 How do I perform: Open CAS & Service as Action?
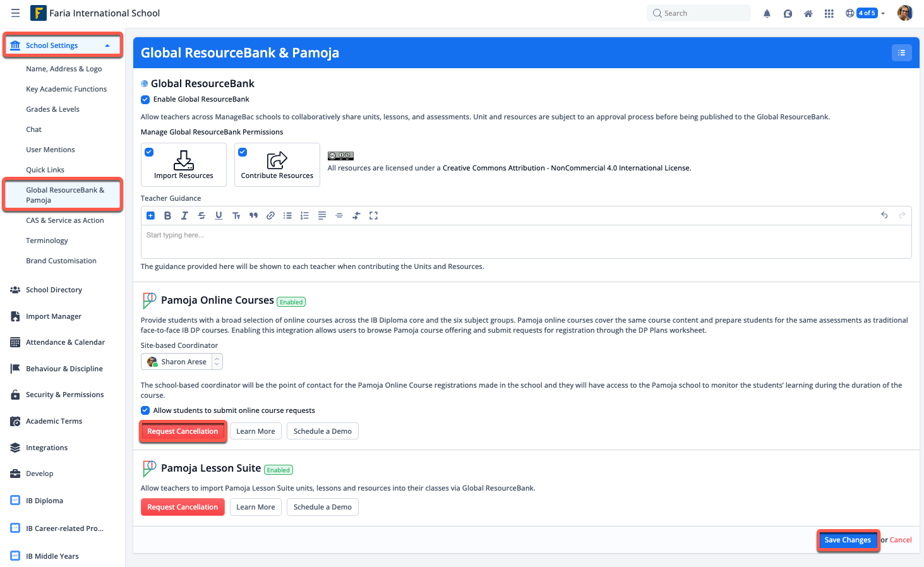65,220
